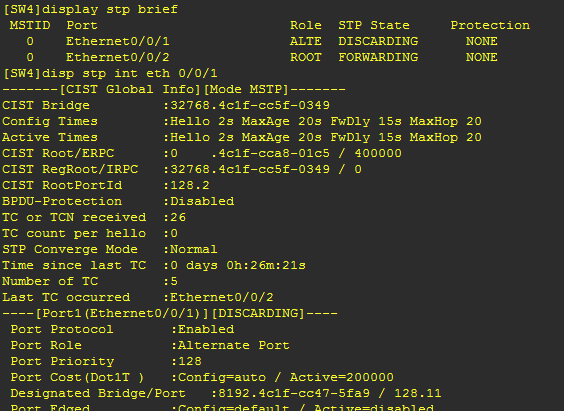564x411 pixels.
Task: Click the Last TC occurred Ethernet0/0/2 value
Action: [x=222, y=297]
